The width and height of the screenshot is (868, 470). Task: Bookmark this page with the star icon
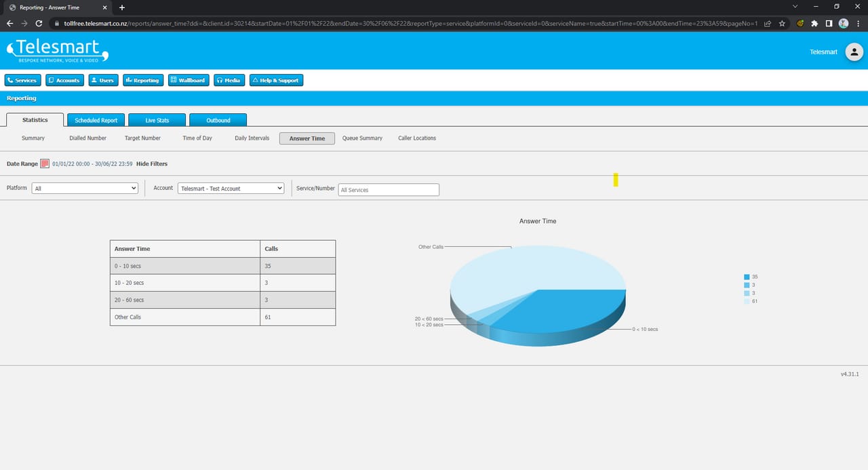(782, 23)
